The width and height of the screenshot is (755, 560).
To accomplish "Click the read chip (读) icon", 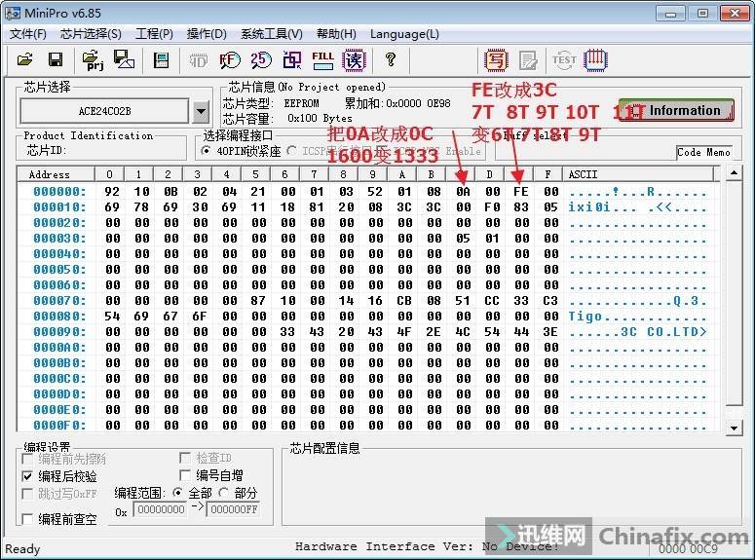I will point(354,60).
